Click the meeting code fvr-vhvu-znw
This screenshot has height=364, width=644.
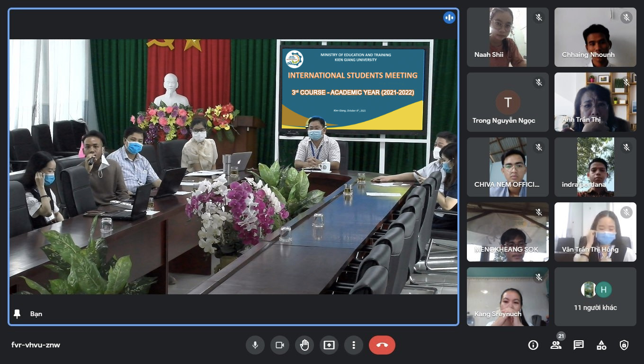click(36, 345)
